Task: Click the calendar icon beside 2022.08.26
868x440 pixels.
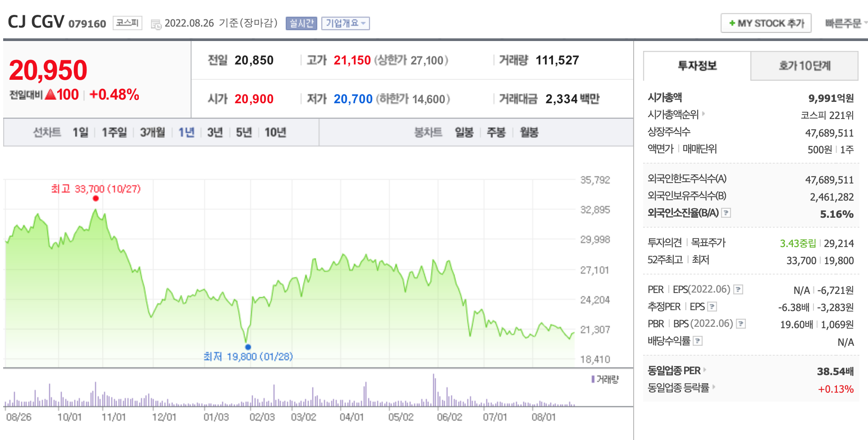Action: 156,24
